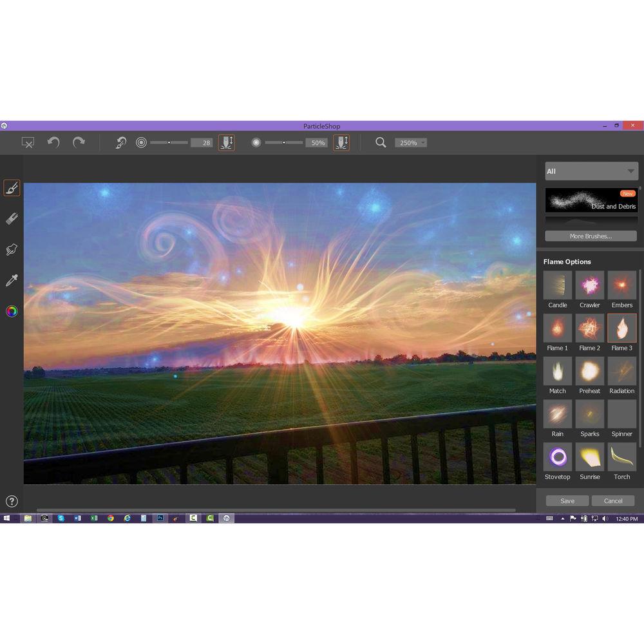Click the More Brushes button
The image size is (644, 644).
590,236
